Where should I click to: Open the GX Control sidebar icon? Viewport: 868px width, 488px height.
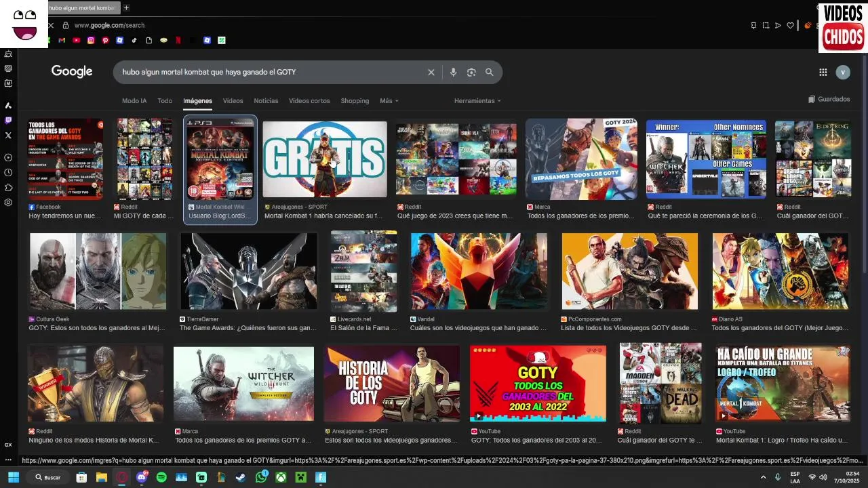(x=8, y=445)
